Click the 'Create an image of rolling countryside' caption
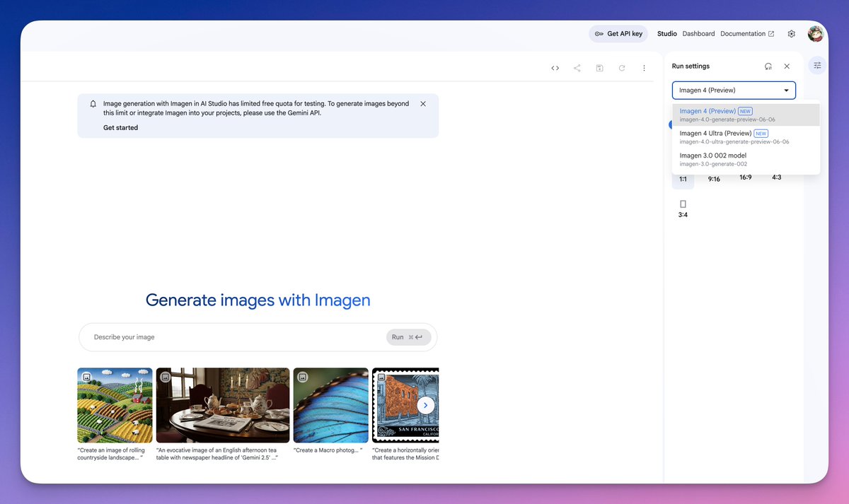 click(x=111, y=454)
